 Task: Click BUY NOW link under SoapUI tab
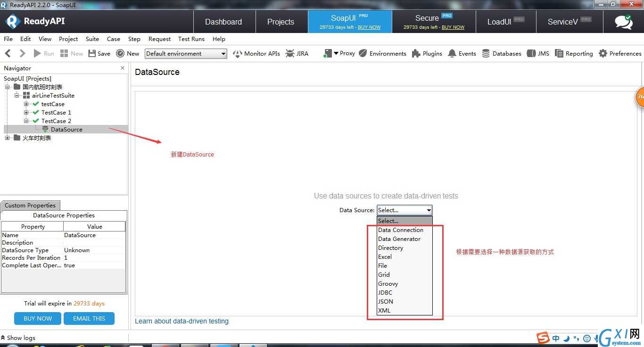coord(369,27)
